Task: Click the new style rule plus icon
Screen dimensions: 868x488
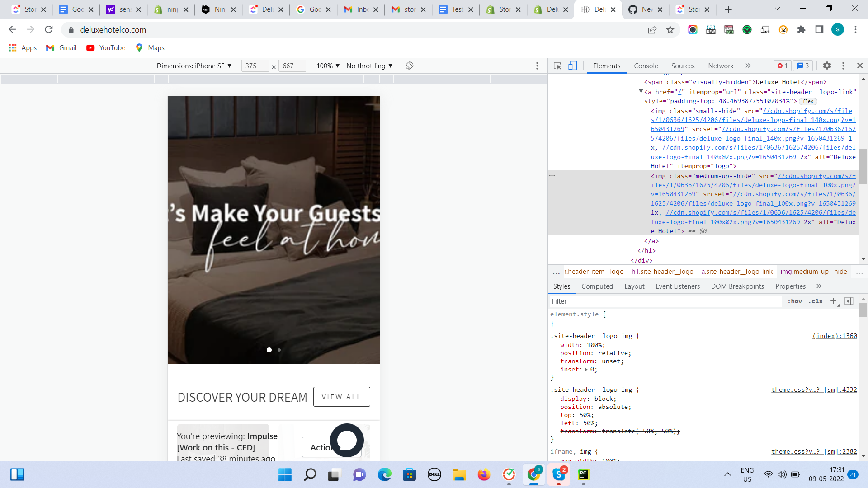Action: coord(833,301)
